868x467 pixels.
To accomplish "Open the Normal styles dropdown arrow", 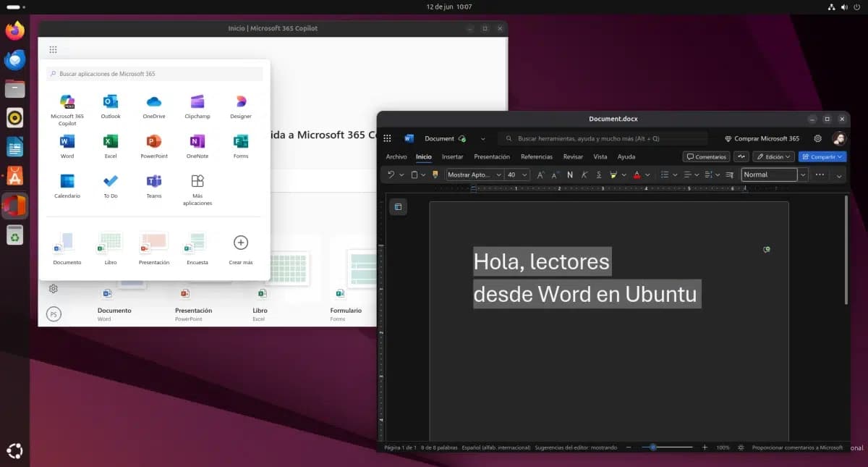I will click(x=803, y=174).
